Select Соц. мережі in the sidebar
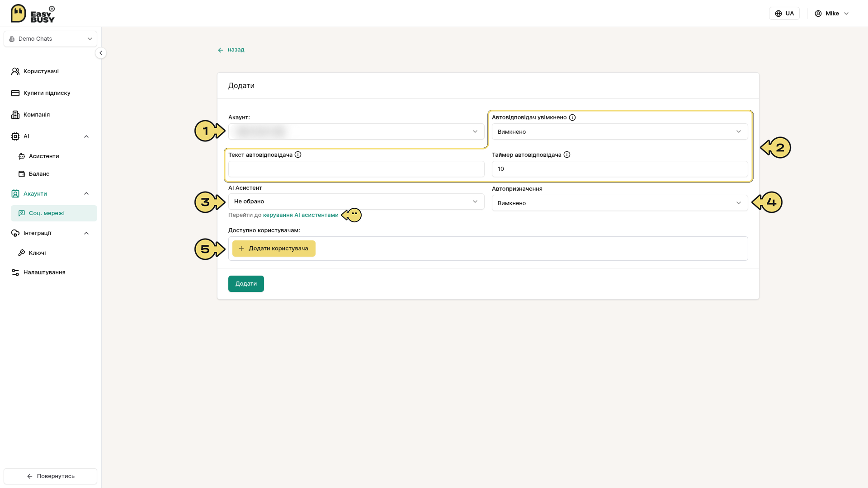 54,213
